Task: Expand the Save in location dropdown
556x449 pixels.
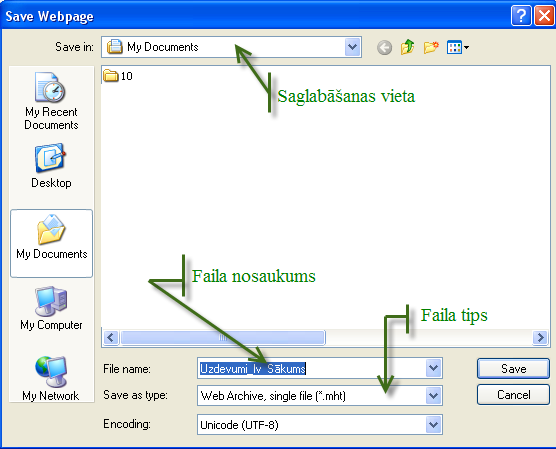Action: pyautogui.click(x=352, y=47)
